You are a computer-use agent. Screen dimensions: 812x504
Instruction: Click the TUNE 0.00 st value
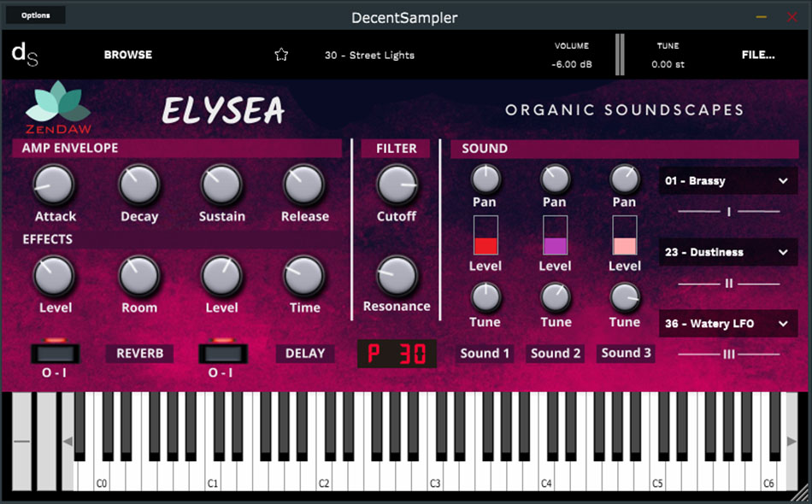click(x=668, y=64)
